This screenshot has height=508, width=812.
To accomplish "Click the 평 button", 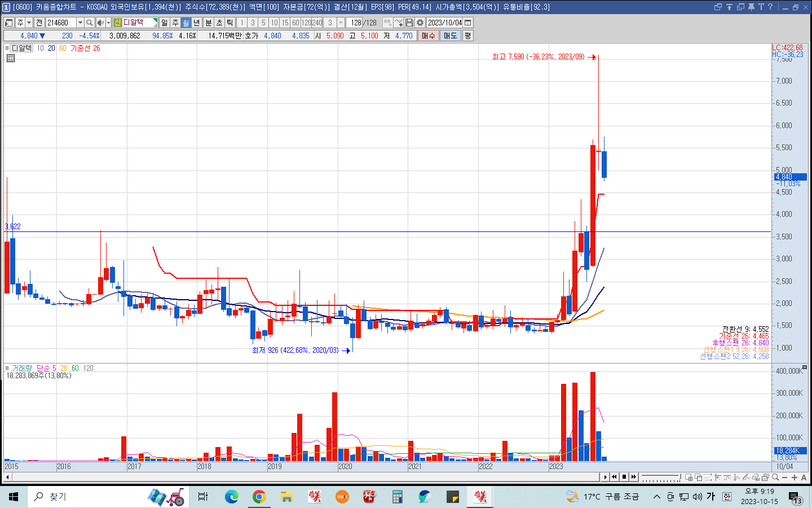I will [x=467, y=36].
